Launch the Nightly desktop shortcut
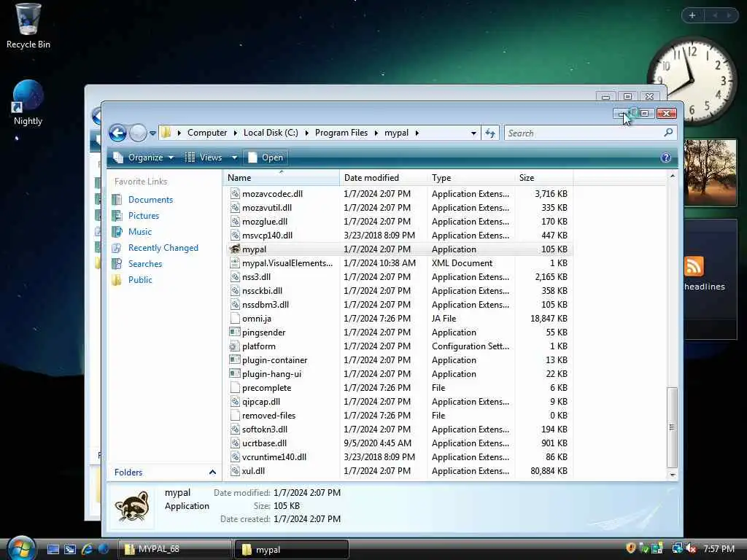747x560 pixels. coord(28,103)
